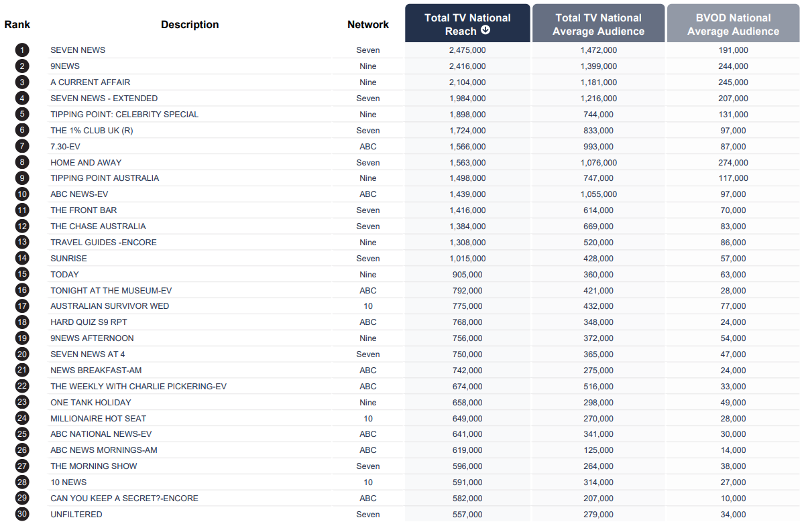Click ABC network cell for 7.30-EV
804x532 pixels.
(368, 147)
